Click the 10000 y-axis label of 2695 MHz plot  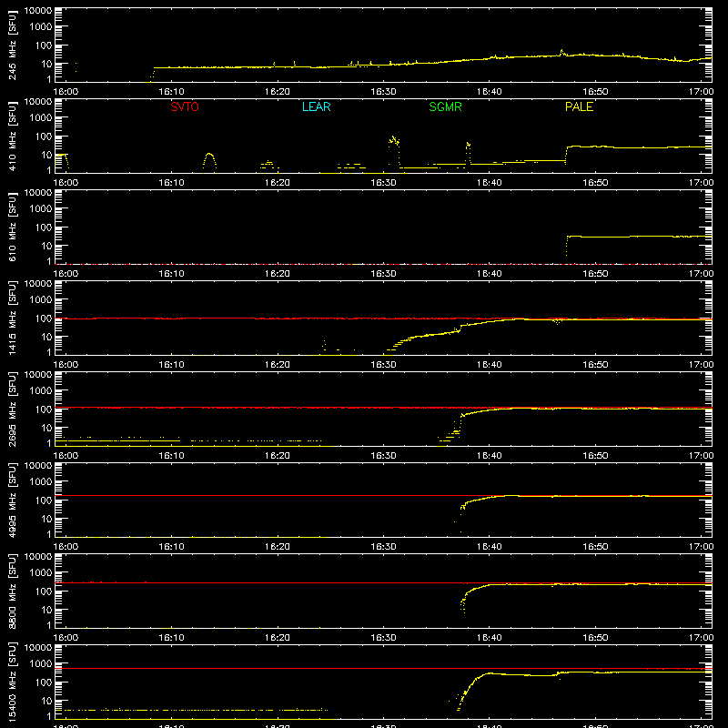pos(38,375)
